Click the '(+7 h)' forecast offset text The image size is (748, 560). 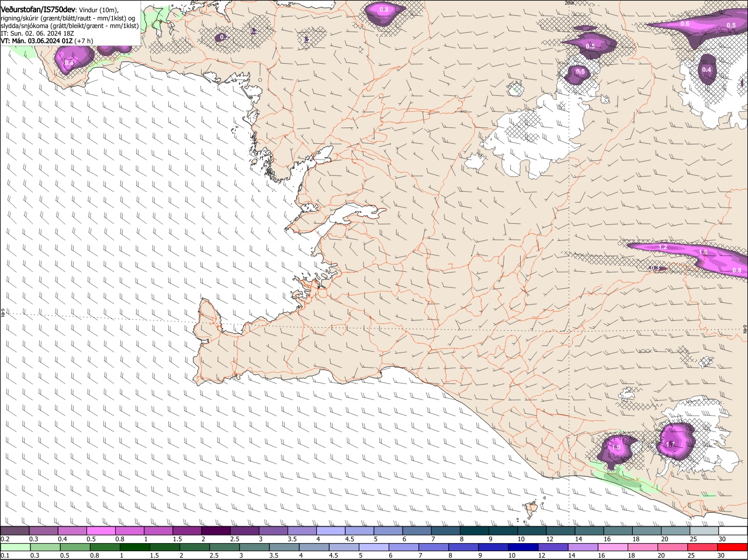84,42
